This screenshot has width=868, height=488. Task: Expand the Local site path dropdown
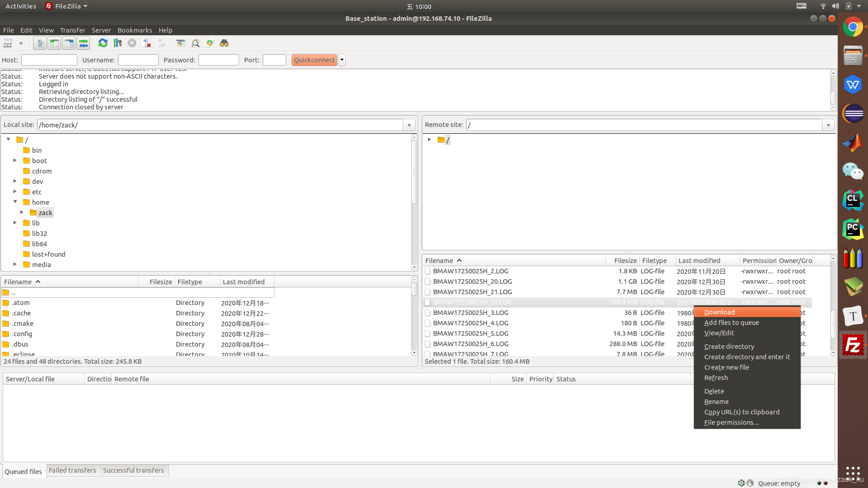pos(409,125)
